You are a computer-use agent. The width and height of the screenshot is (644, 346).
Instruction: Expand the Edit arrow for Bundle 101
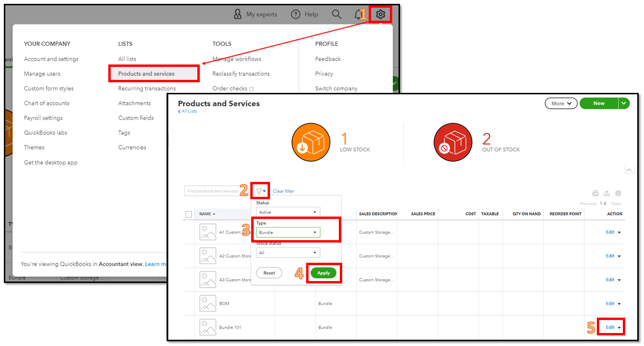click(619, 328)
